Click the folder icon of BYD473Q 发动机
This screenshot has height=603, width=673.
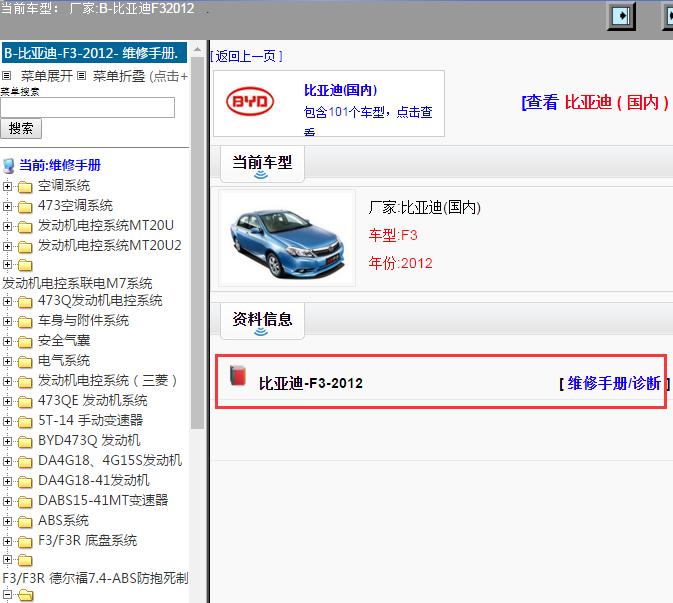[x=25, y=442]
